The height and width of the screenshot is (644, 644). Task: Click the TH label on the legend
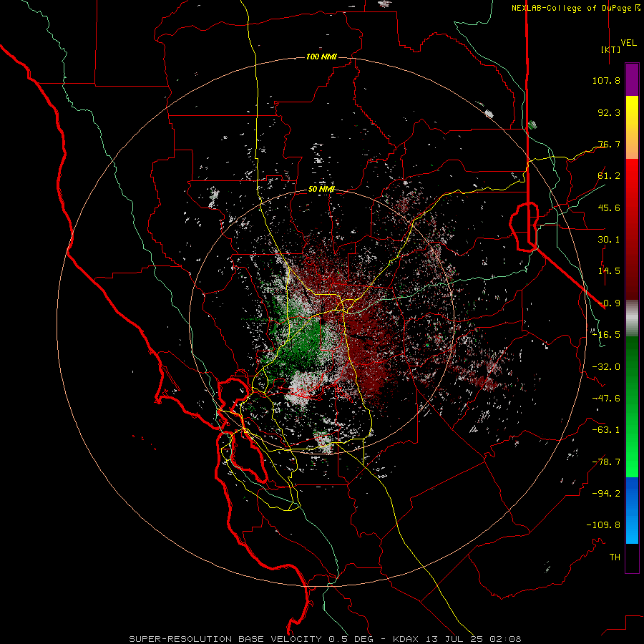tap(615, 557)
